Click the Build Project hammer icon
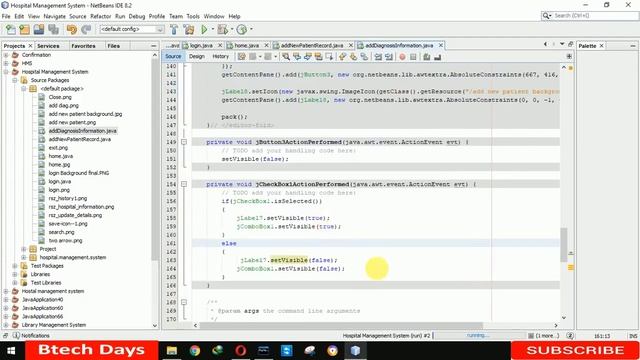The width and height of the screenshot is (640, 360). (174, 29)
